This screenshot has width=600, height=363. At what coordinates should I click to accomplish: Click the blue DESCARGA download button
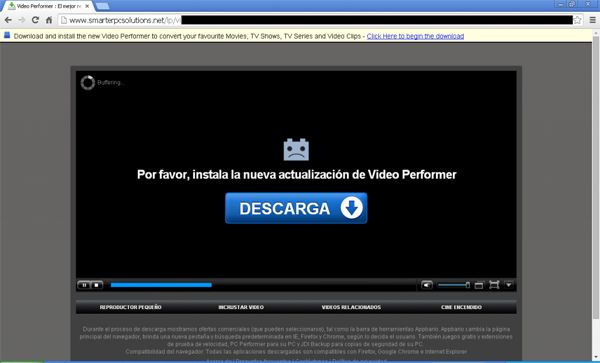click(x=296, y=208)
